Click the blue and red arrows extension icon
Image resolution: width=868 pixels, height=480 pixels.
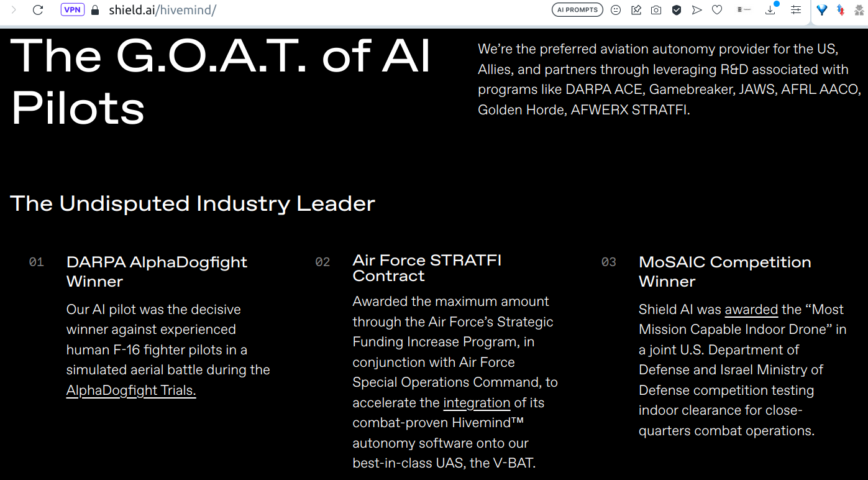point(841,10)
